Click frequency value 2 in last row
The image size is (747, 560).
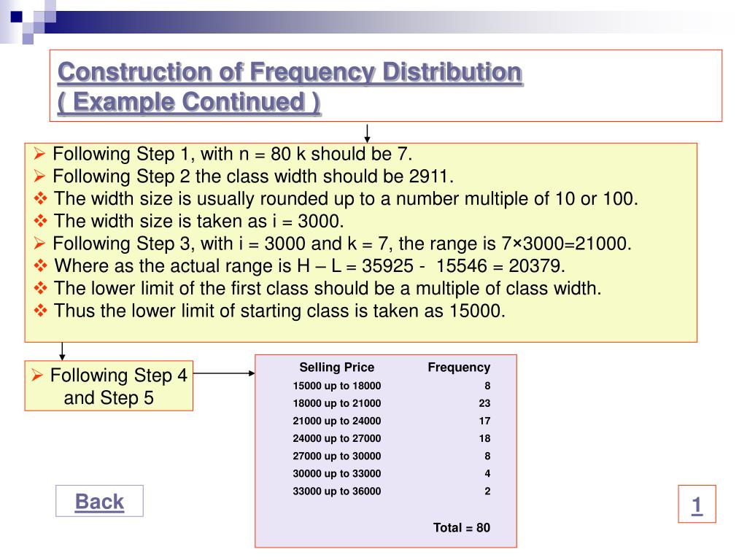pos(487,491)
